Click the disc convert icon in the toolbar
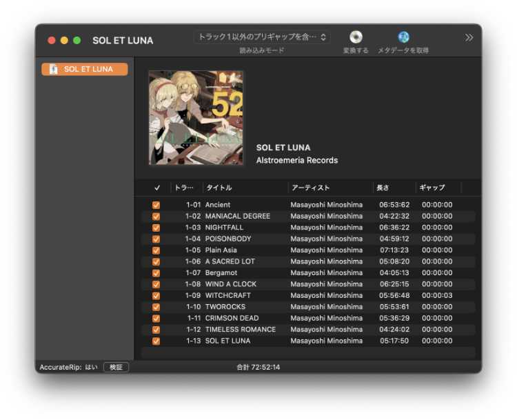 356,37
